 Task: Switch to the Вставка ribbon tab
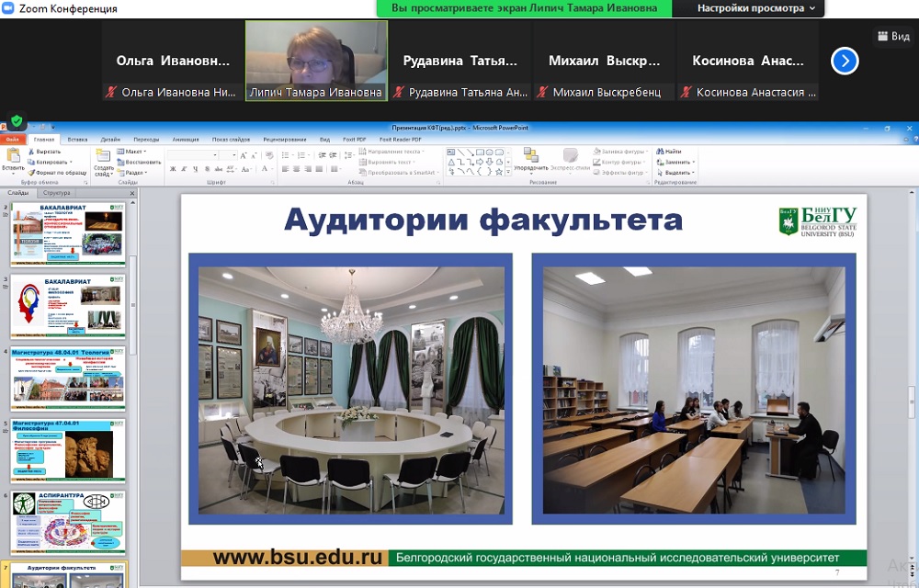pos(77,139)
